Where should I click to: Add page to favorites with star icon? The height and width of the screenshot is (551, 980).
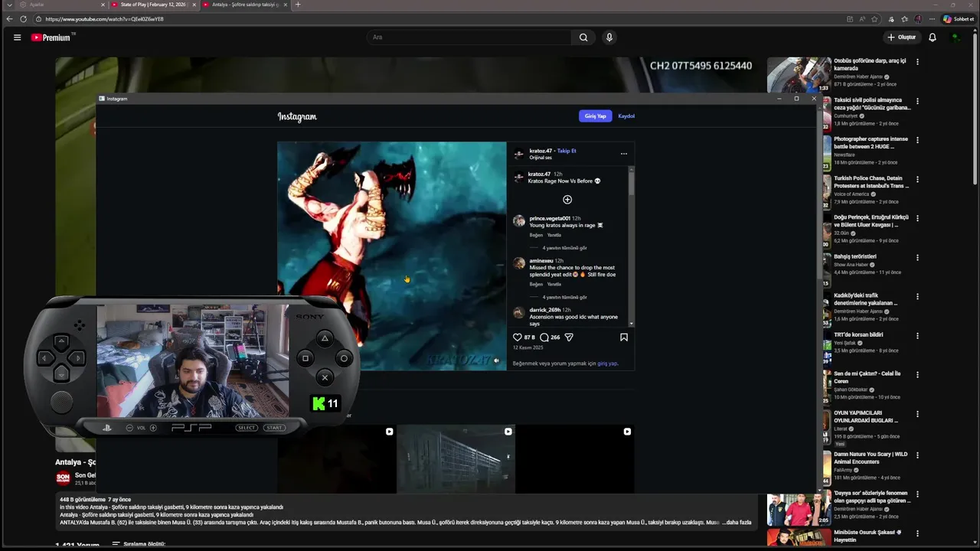click(874, 18)
